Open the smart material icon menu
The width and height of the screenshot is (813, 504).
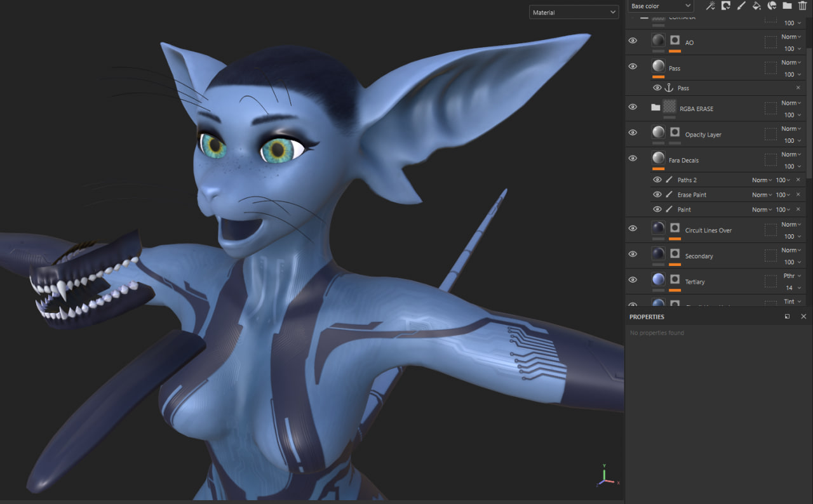772,6
